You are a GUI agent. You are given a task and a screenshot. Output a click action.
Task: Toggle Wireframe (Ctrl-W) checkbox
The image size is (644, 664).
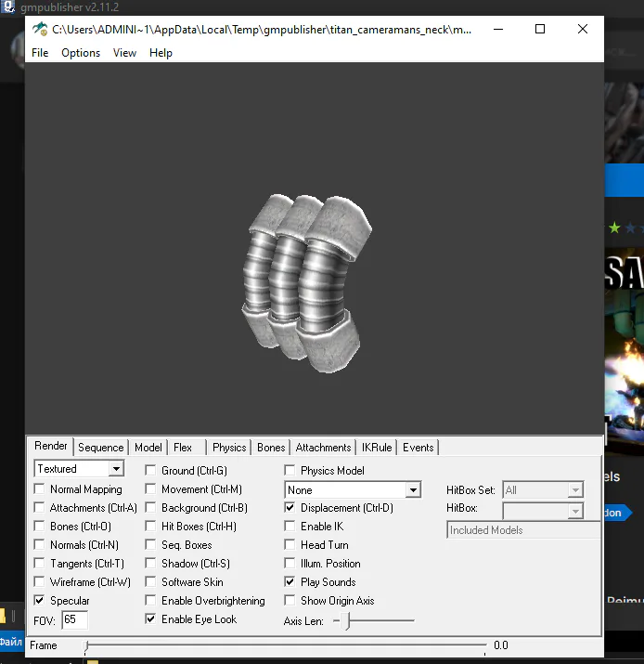click(x=39, y=582)
